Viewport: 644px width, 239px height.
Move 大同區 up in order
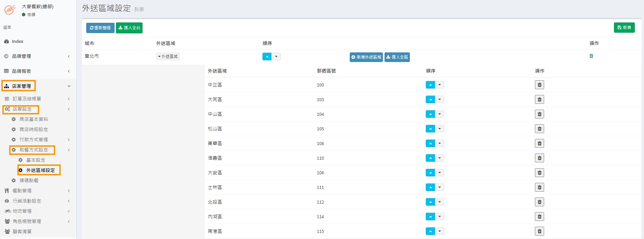(x=430, y=99)
